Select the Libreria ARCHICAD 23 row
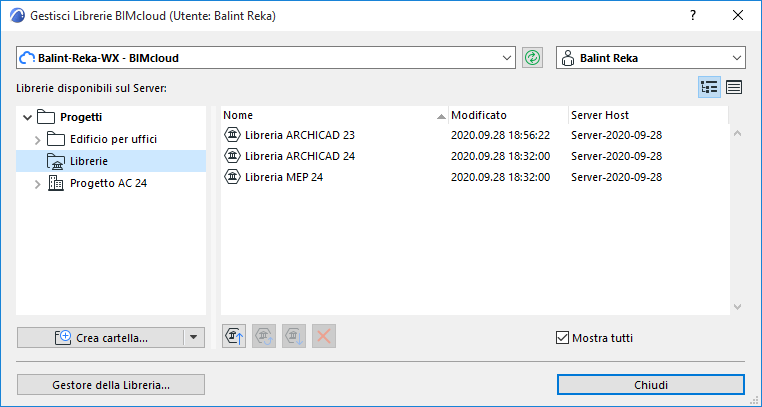The width and height of the screenshot is (762, 407). point(475,135)
